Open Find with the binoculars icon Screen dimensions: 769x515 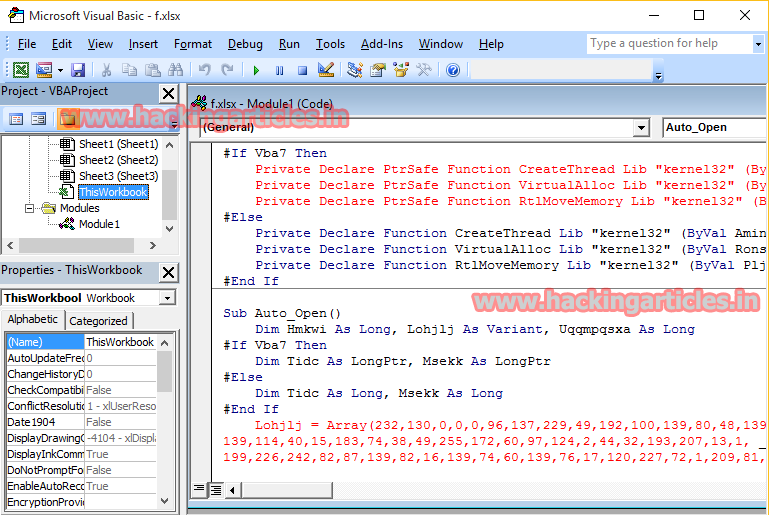coord(175,70)
